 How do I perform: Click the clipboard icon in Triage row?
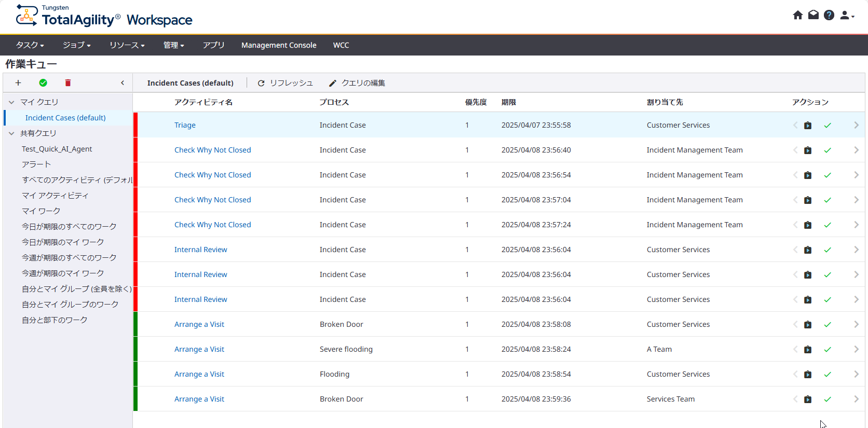tap(808, 126)
